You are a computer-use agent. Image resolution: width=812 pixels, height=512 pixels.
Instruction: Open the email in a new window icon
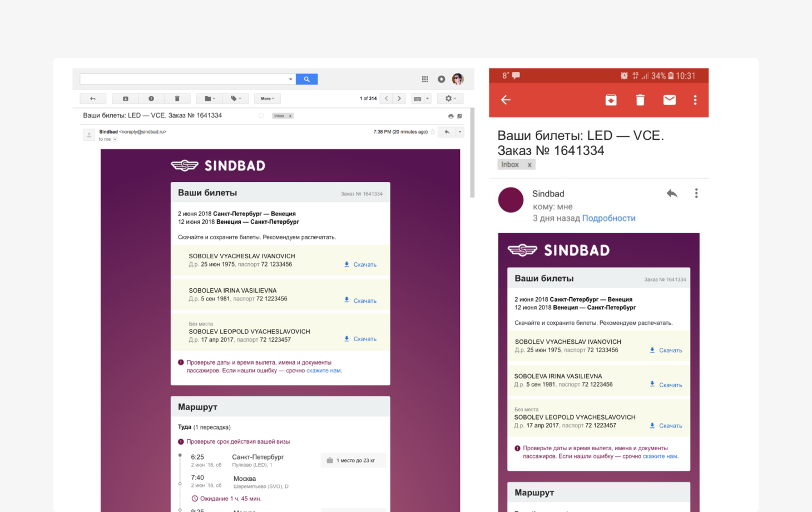point(459,116)
